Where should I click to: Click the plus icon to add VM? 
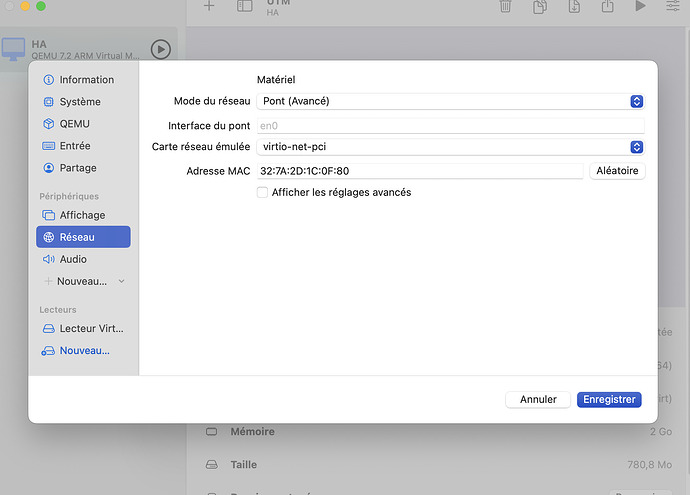pos(209,7)
